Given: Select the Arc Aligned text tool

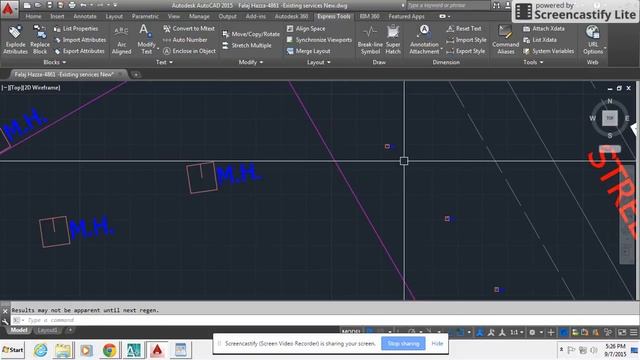Looking at the screenshot, I should click(x=122, y=39).
